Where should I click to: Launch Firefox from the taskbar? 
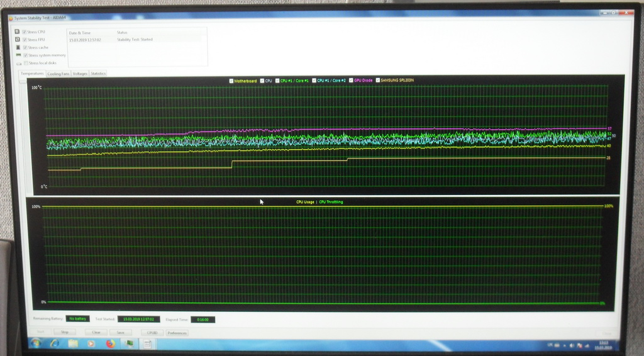110,343
